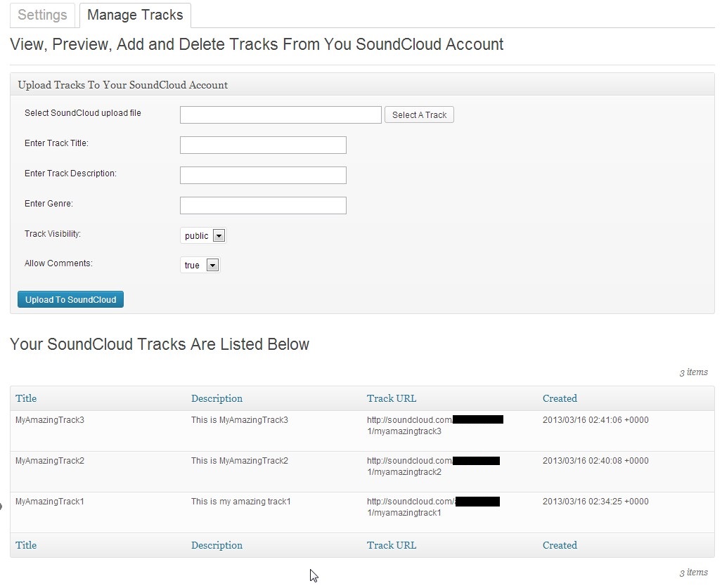722x588 pixels.
Task: Click description 'This is my amazing track1'
Action: (x=241, y=502)
